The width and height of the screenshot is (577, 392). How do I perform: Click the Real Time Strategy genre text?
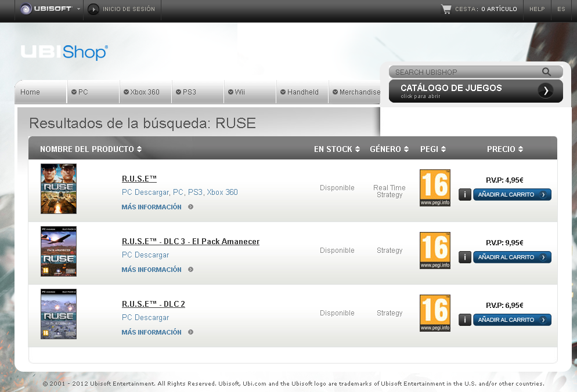(x=390, y=191)
